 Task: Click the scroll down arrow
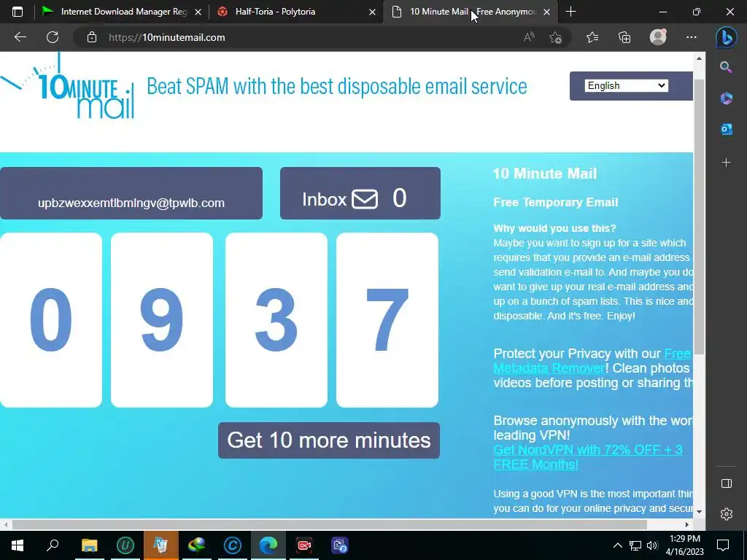coord(699,512)
